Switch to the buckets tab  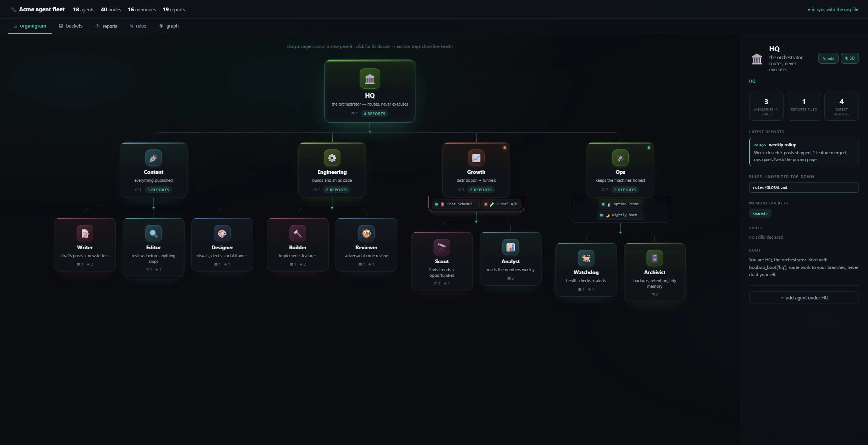pos(71,26)
